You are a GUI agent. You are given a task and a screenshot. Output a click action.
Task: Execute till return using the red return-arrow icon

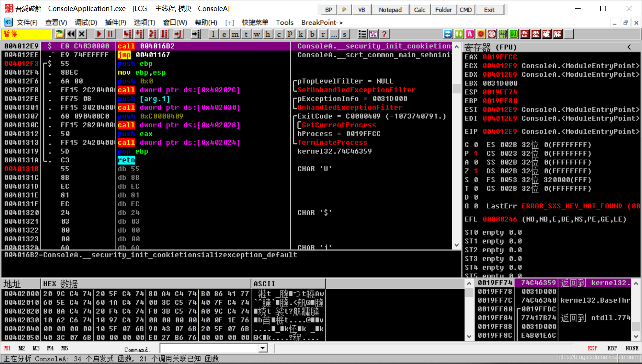(x=178, y=34)
